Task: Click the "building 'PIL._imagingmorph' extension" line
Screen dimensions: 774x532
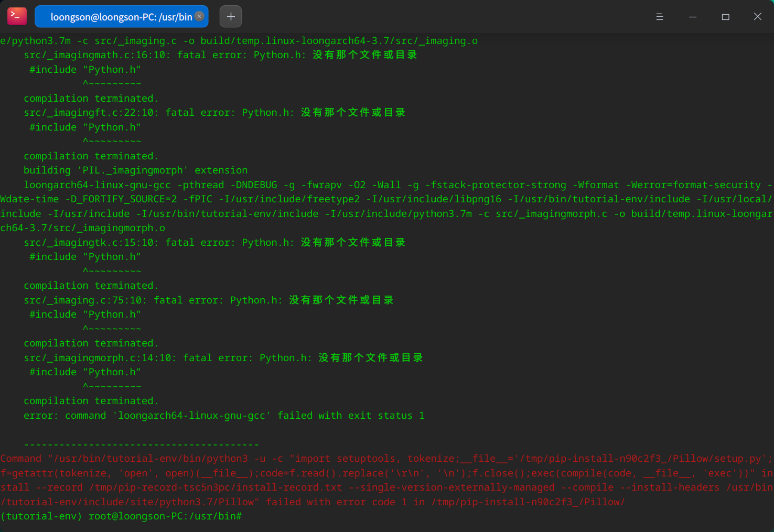Action: click(x=135, y=170)
